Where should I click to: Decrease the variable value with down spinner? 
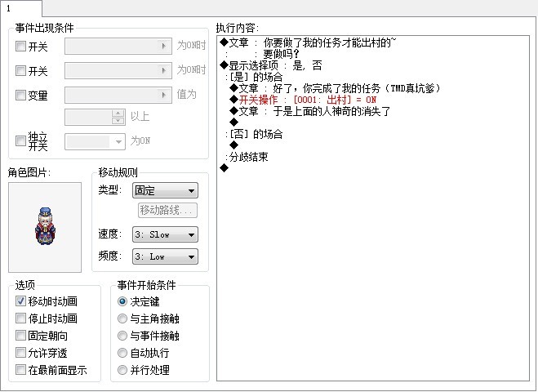[118, 121]
